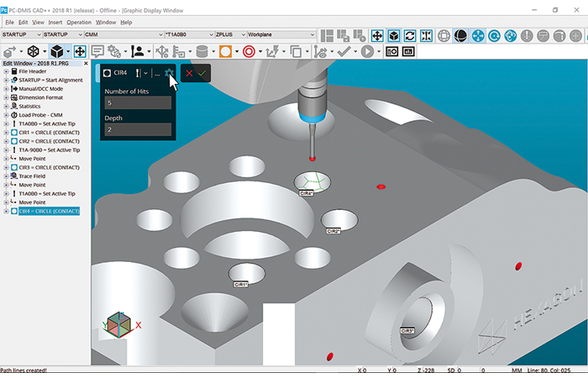
Task: Select the shaded black sphere view icon
Action: pyautogui.click(x=460, y=36)
